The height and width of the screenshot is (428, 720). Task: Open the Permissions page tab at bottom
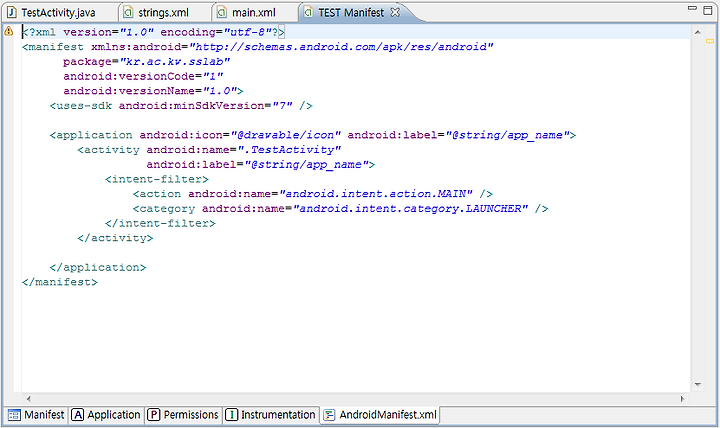[183, 415]
